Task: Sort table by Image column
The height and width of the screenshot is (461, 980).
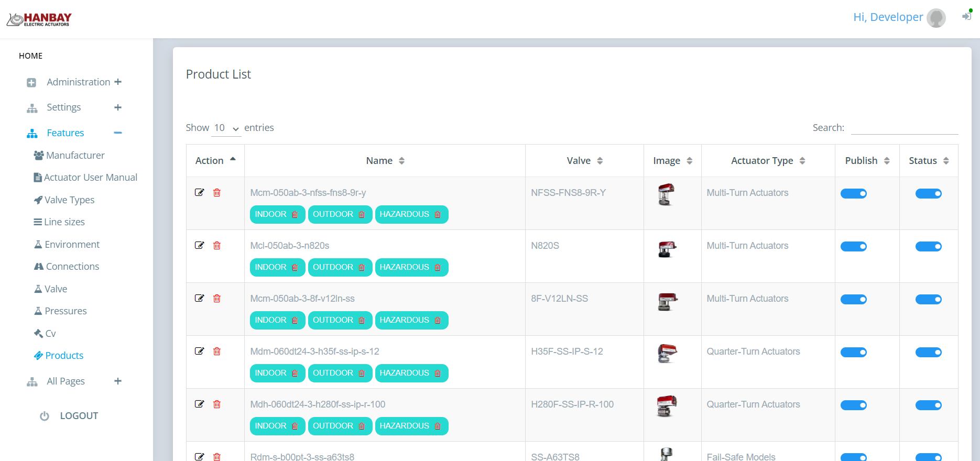Action: [x=672, y=161]
